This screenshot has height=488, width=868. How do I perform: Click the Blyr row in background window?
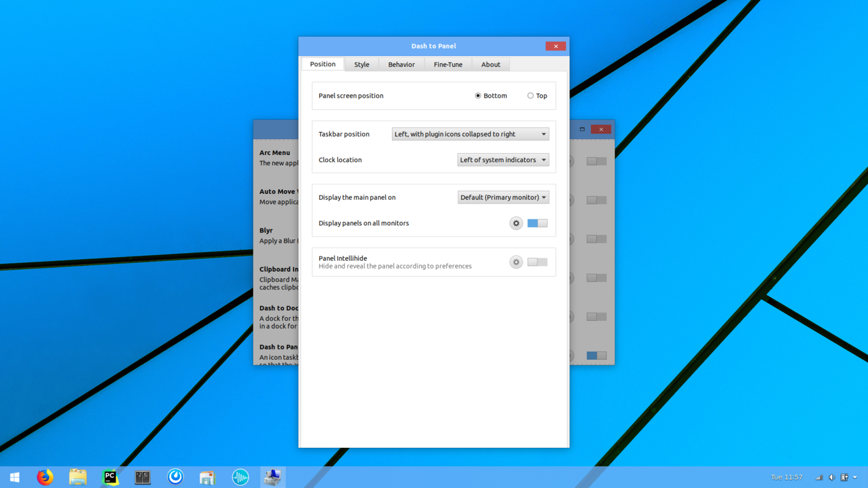pyautogui.click(x=276, y=235)
